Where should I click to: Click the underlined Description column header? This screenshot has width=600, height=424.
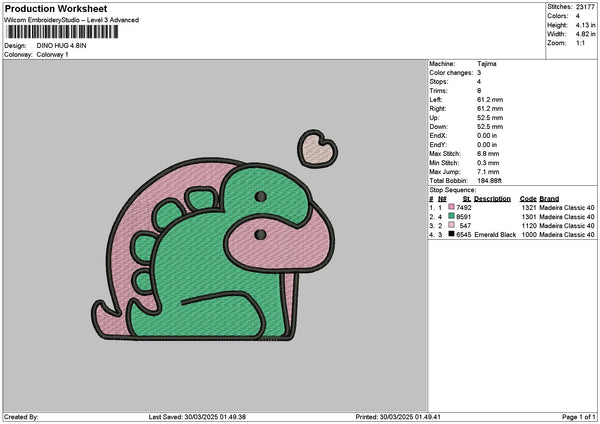[492, 198]
